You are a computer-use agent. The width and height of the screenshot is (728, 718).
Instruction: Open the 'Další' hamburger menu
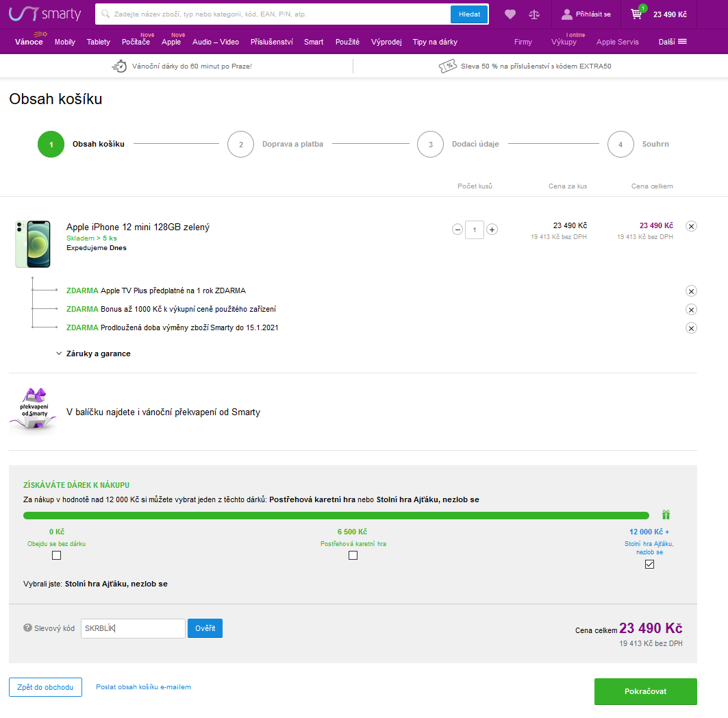673,42
